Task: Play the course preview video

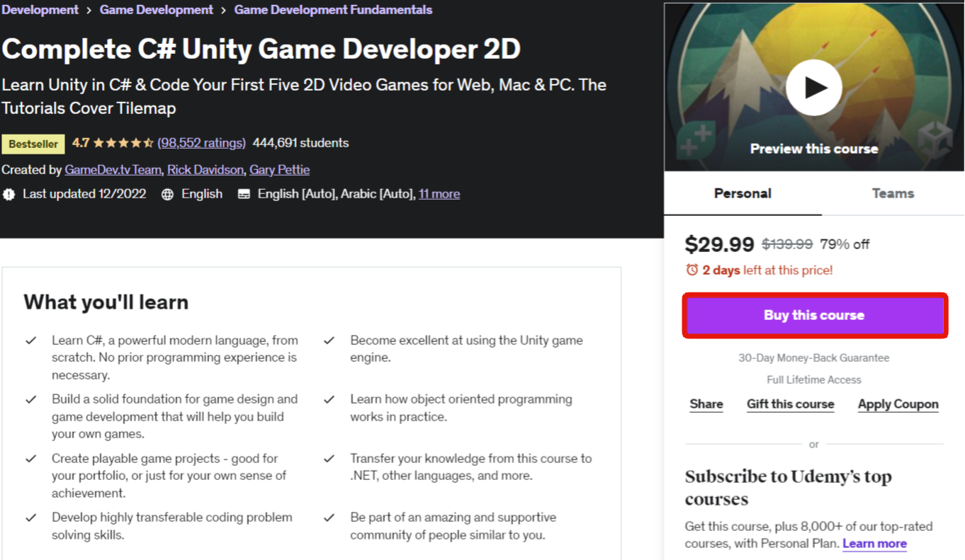Action: click(x=813, y=88)
